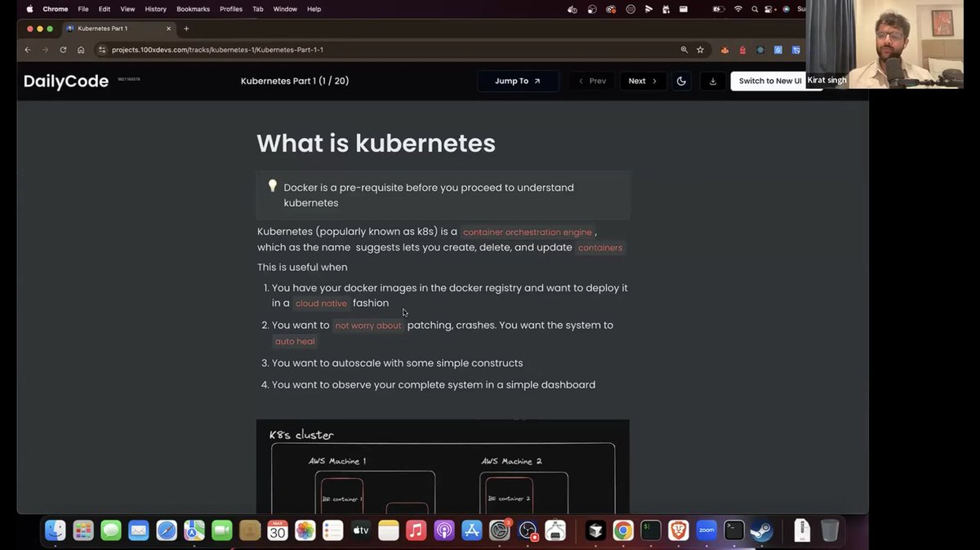Open Reminders from the dock
This screenshot has height=550, width=980.
333,530
